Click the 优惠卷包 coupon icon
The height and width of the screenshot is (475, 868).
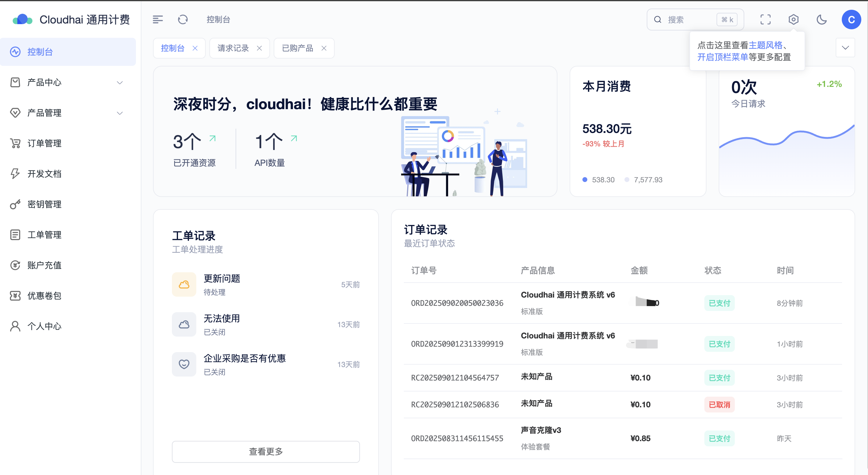[15, 296]
